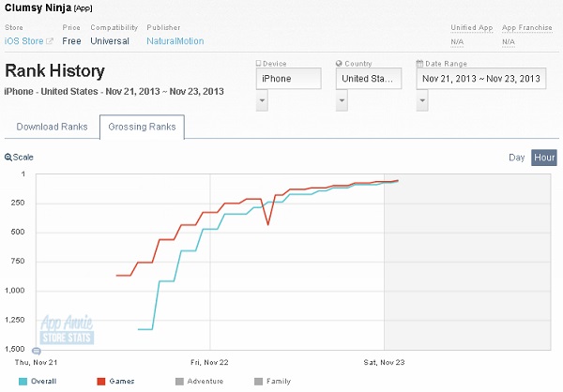Click the Universal compatibility value
Image resolution: width=563 pixels, height=392 pixels.
coord(110,41)
